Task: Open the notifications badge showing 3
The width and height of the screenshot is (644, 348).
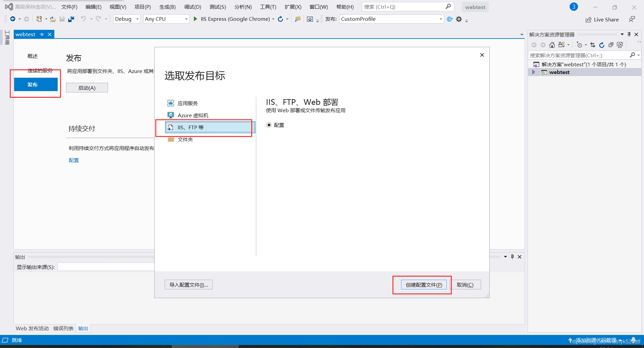Action: pos(574,7)
